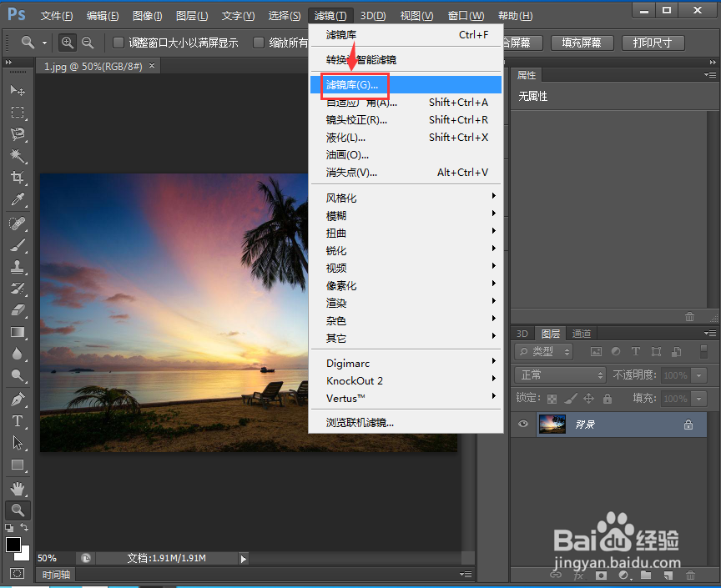Toggle lock all padlock icon

pos(608,399)
